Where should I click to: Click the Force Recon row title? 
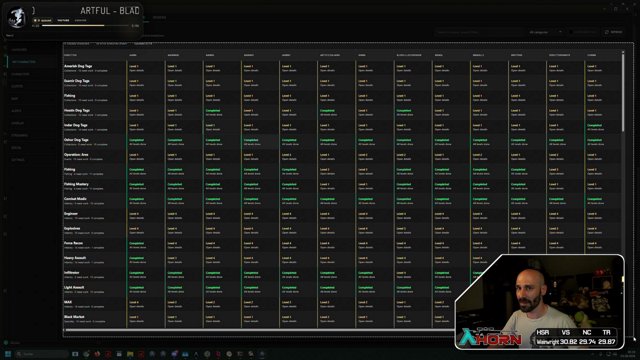pyautogui.click(x=73, y=243)
